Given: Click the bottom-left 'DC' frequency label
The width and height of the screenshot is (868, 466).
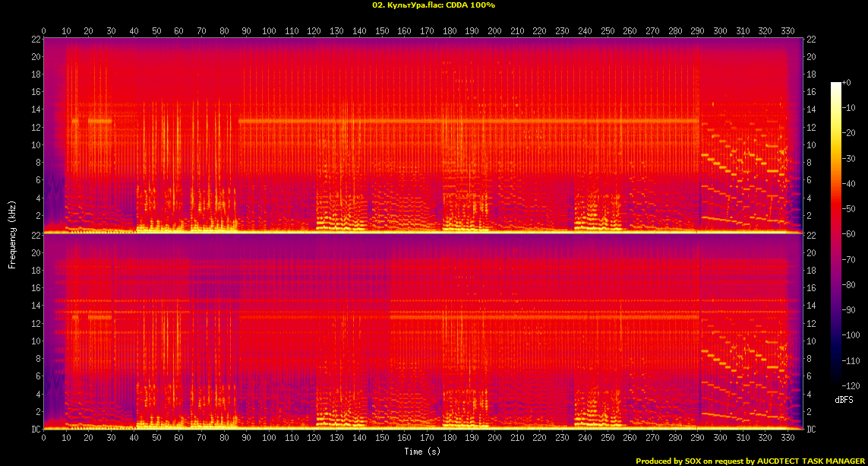Looking at the screenshot, I should (x=35, y=430).
